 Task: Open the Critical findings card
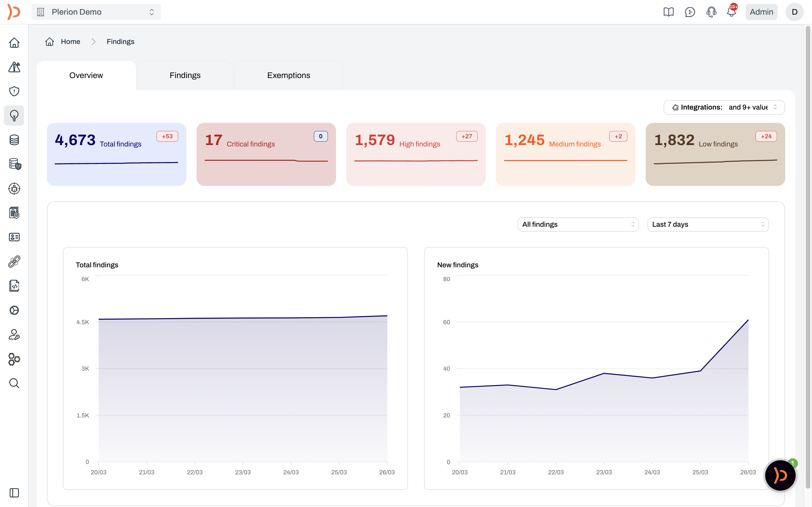pos(266,154)
